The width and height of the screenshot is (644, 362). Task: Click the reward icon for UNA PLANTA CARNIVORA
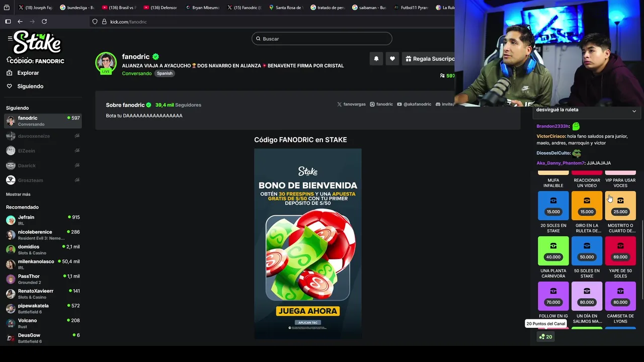553,251
